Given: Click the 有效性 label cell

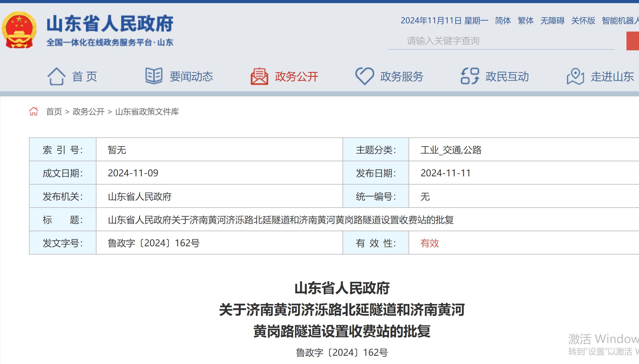Looking at the screenshot, I should 376,243.
